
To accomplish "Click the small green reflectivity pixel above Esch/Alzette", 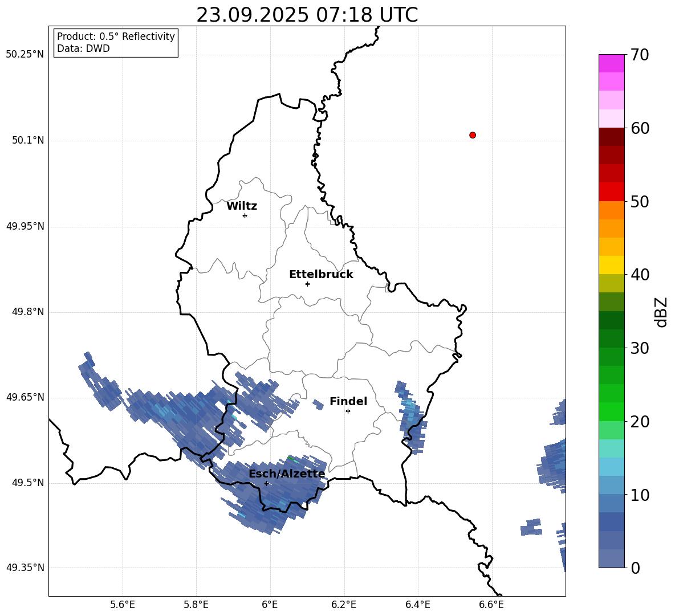I will 291,458.
